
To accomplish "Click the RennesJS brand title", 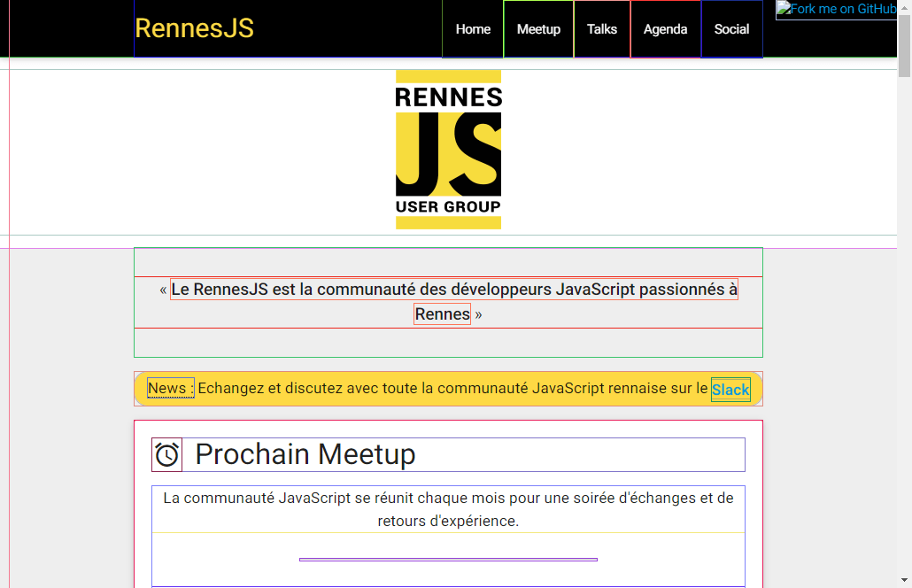I will 194,28.
